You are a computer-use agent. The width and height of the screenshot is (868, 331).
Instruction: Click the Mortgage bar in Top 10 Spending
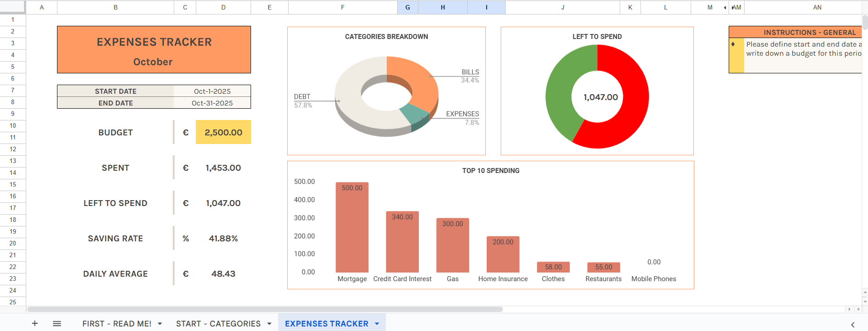coord(352,231)
